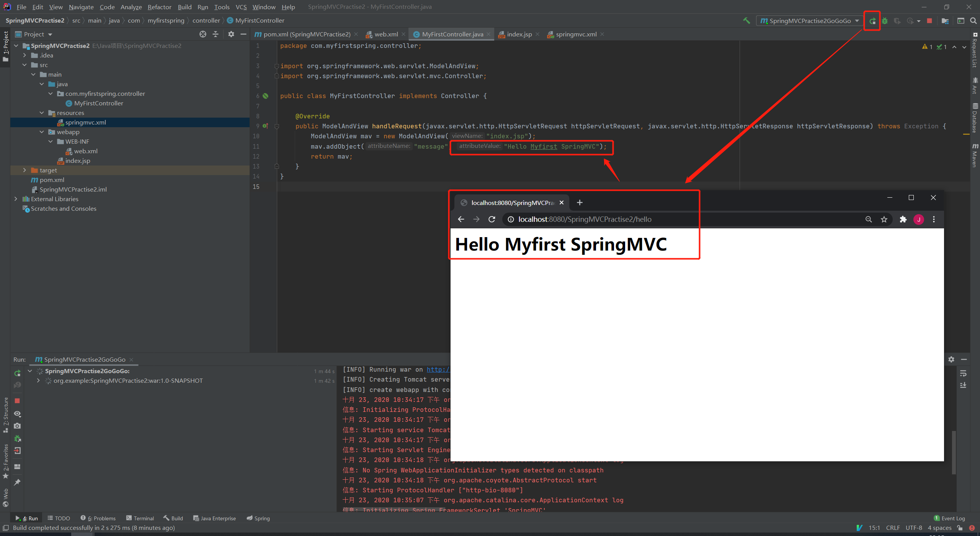Expand External Libraries node
Screen dimensions: 980x536
point(16,199)
